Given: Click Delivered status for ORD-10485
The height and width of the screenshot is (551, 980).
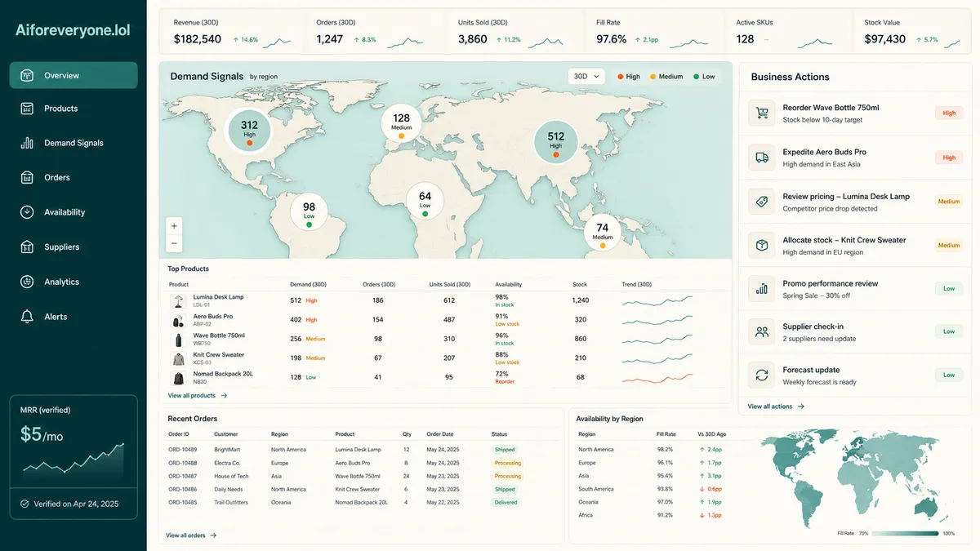Looking at the screenshot, I should click(x=506, y=502).
